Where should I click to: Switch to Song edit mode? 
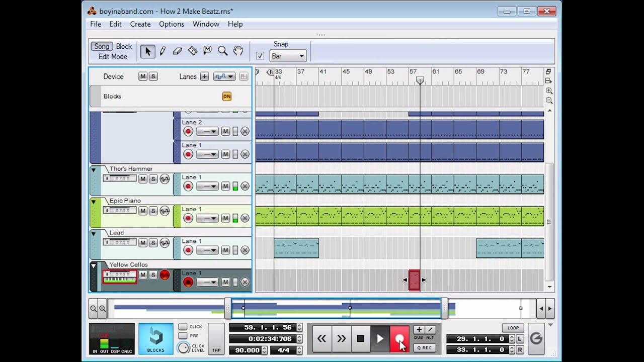(x=102, y=46)
